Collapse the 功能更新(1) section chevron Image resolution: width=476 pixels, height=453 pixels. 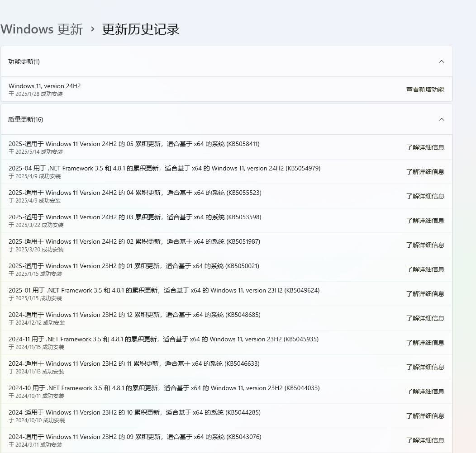(x=442, y=61)
